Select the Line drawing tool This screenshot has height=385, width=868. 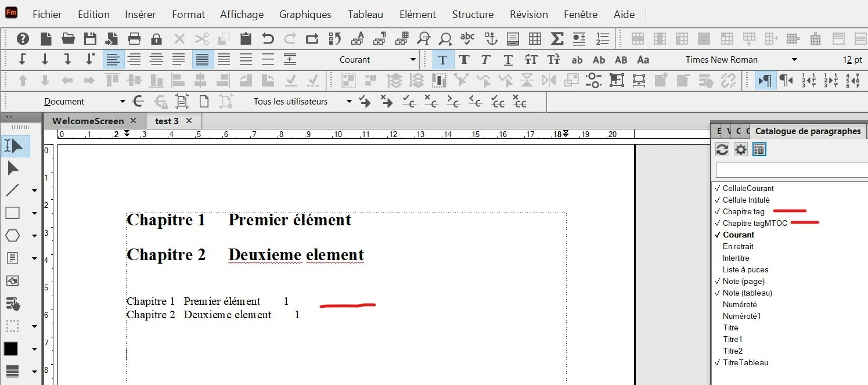[13, 190]
